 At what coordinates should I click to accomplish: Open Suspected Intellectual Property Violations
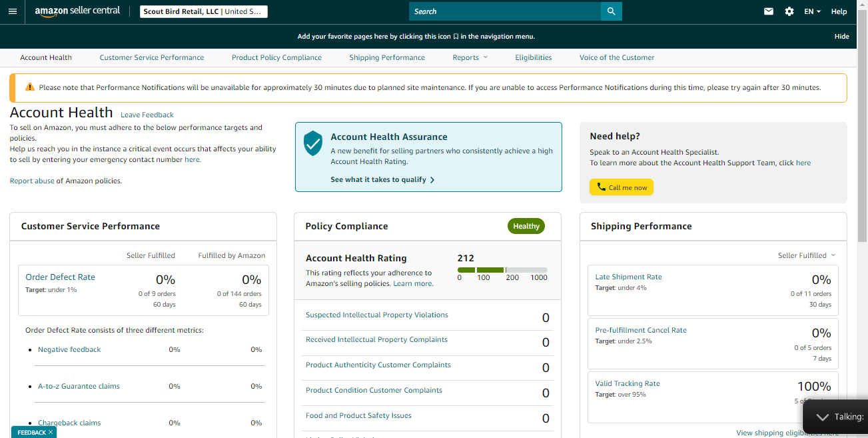(377, 315)
